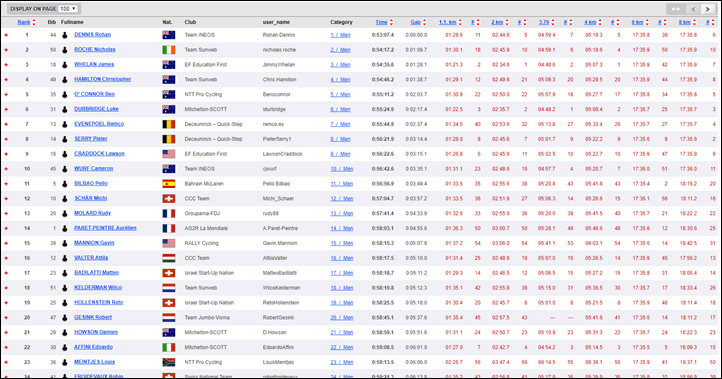The image size is (722, 379).
Task: Click rider icon next to KELDERMAN Wilco
Action: [x=64, y=288]
